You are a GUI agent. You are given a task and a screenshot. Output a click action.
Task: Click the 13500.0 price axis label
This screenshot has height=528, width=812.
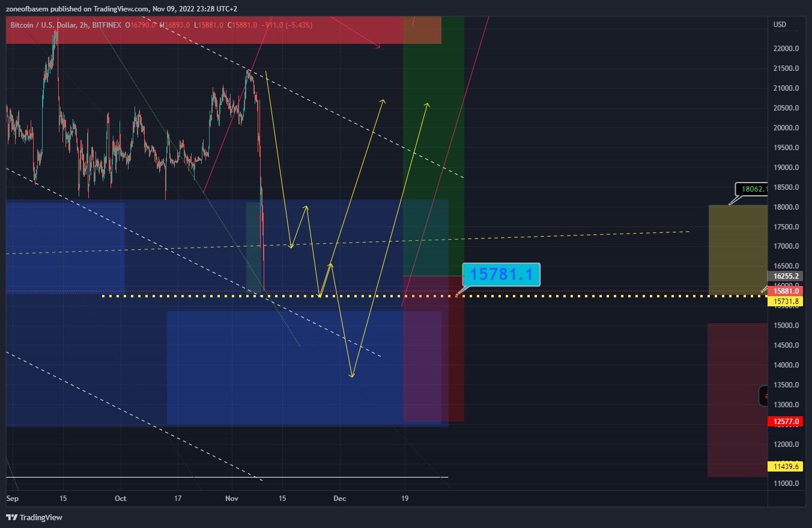786,385
